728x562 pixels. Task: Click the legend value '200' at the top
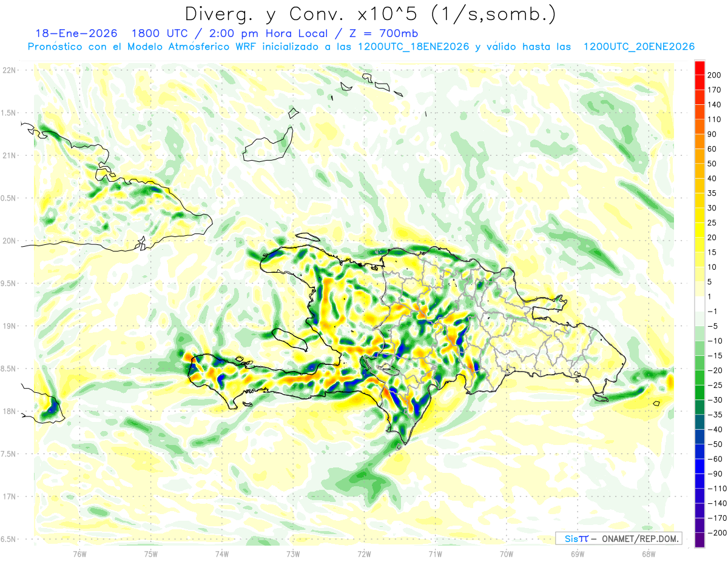[713, 75]
